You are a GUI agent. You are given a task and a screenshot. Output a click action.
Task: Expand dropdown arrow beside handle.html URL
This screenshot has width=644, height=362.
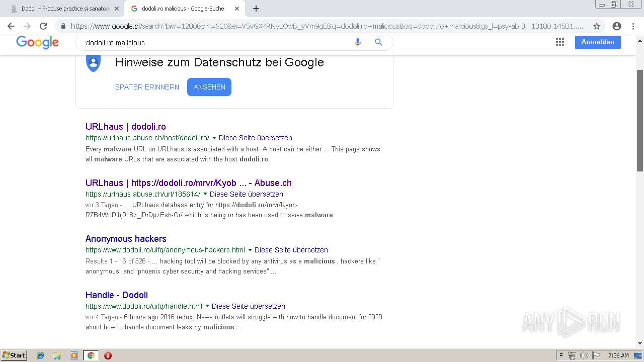tap(207, 306)
